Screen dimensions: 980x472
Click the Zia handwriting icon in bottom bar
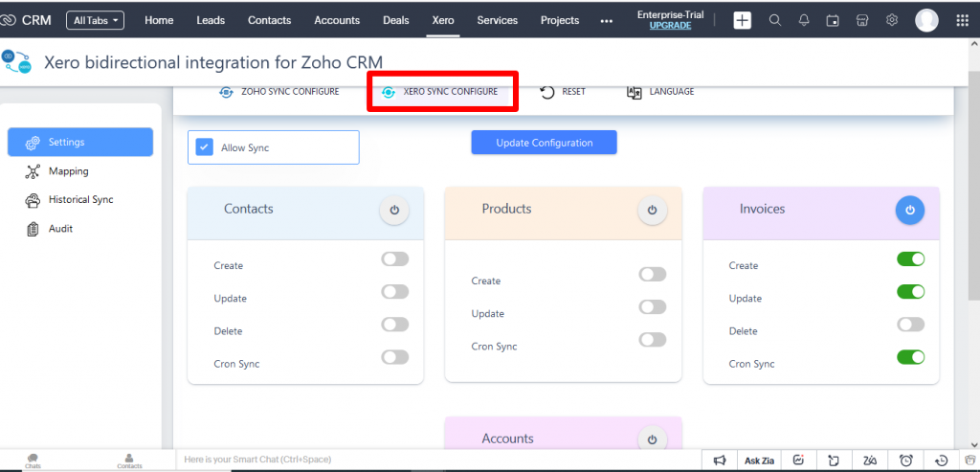(x=869, y=461)
